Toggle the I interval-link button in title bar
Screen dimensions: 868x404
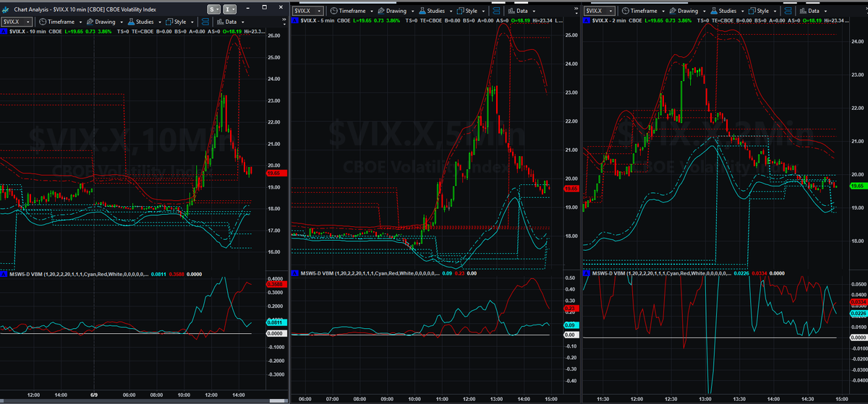pyautogui.click(x=230, y=9)
